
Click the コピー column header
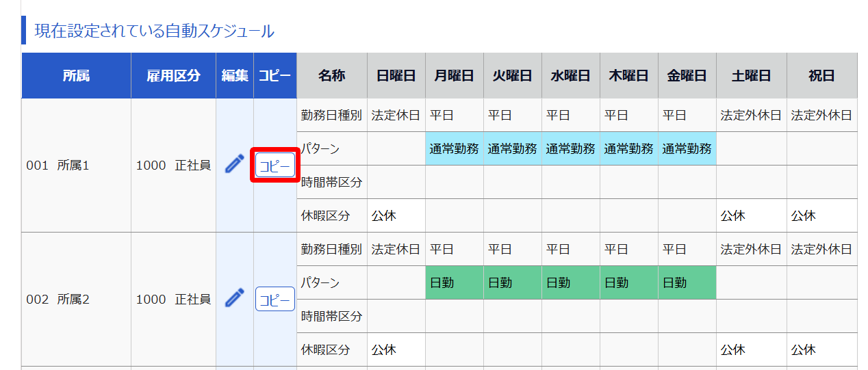pyautogui.click(x=275, y=76)
